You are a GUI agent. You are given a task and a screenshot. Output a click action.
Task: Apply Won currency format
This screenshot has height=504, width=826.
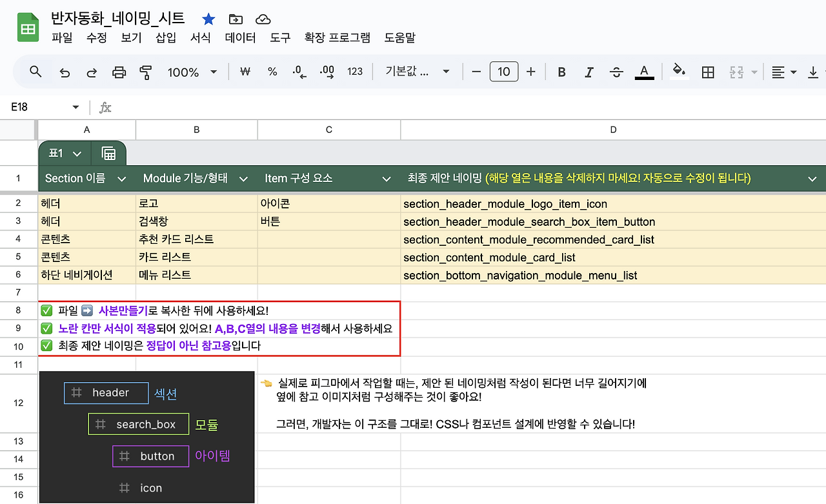tap(245, 72)
